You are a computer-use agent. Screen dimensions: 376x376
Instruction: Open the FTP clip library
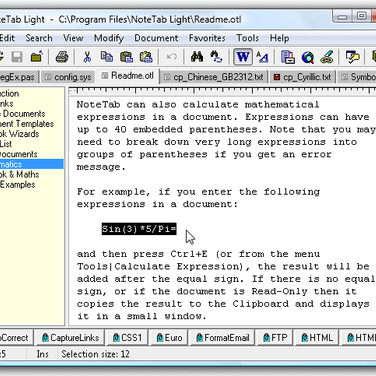pyautogui.click(x=275, y=338)
